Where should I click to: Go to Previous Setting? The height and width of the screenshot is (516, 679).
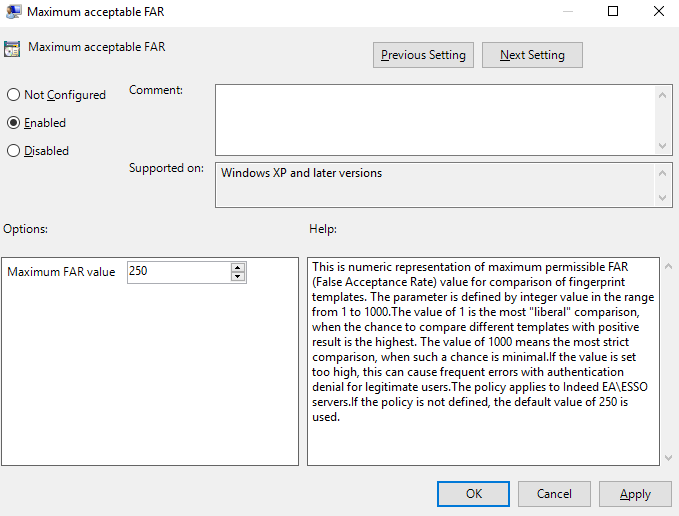click(423, 55)
